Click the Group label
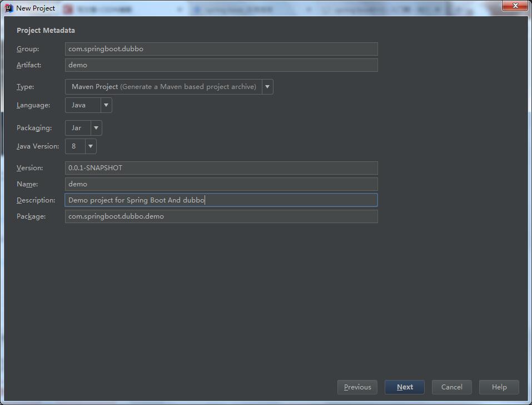 click(28, 49)
